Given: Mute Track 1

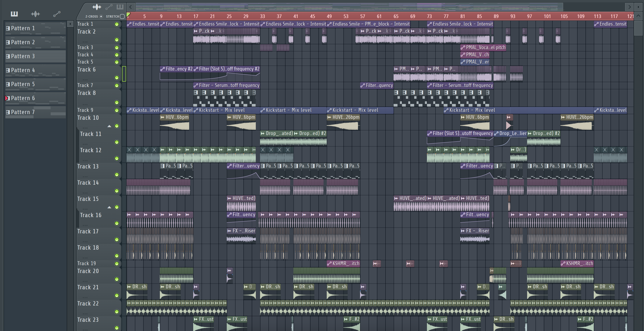Looking at the screenshot, I should point(116,24).
